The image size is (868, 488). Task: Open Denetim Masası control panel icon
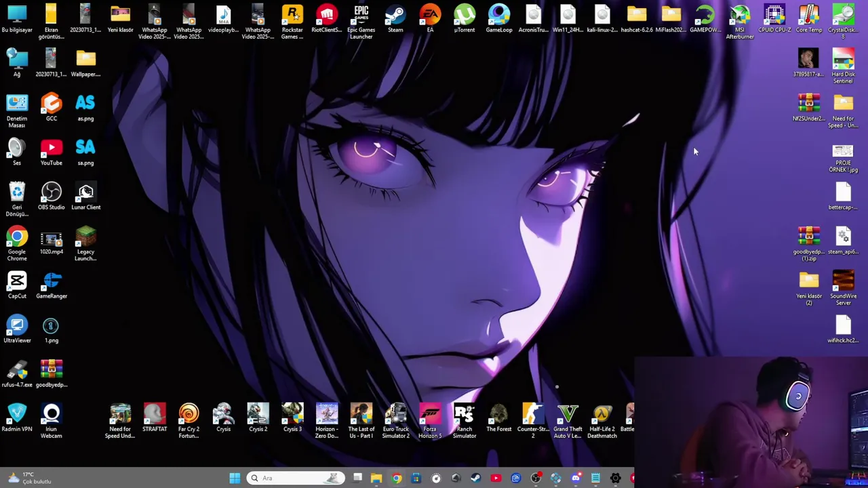pyautogui.click(x=17, y=111)
